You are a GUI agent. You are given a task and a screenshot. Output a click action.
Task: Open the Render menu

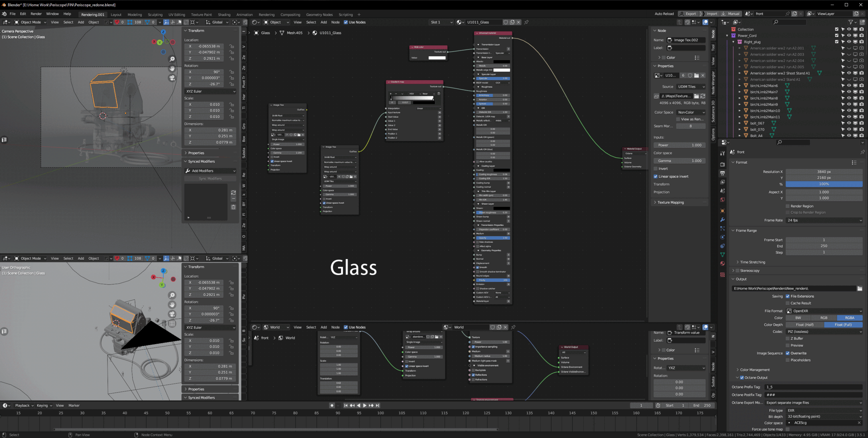point(36,14)
